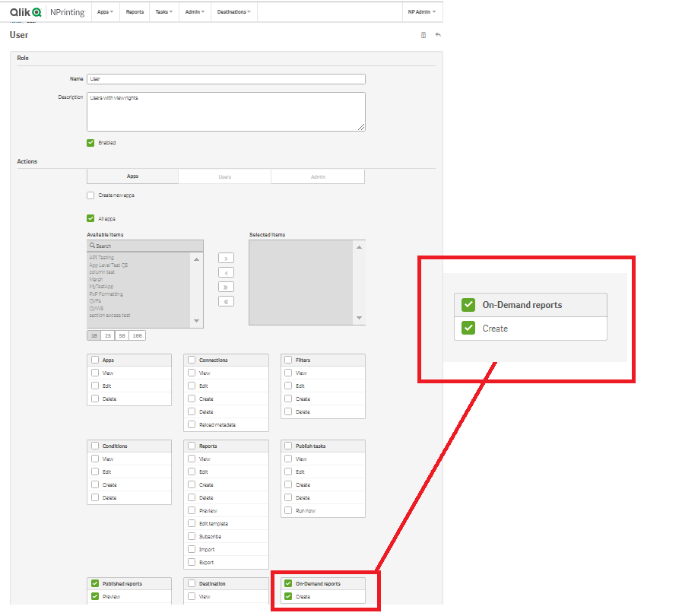Screen dimensions: 682x616
Task: Open the Destinations dropdown menu
Action: click(x=234, y=11)
